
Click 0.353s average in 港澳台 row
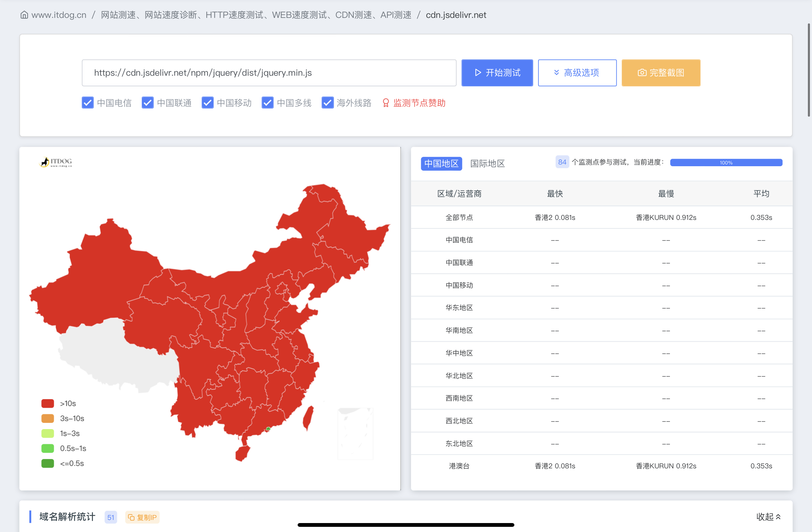(761, 466)
